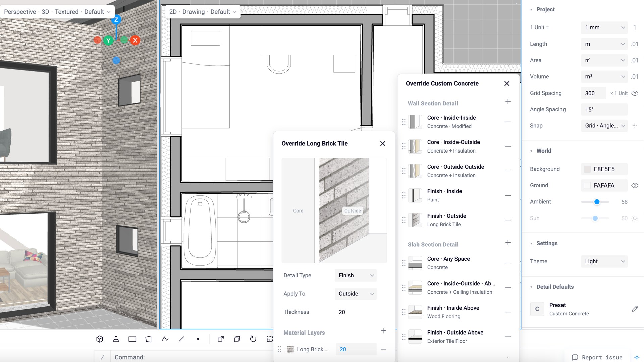Select the rotate tool

[253, 339]
